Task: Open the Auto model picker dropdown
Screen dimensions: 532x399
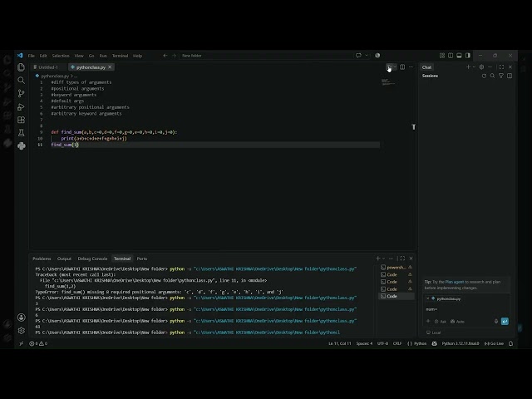Action: (458, 322)
